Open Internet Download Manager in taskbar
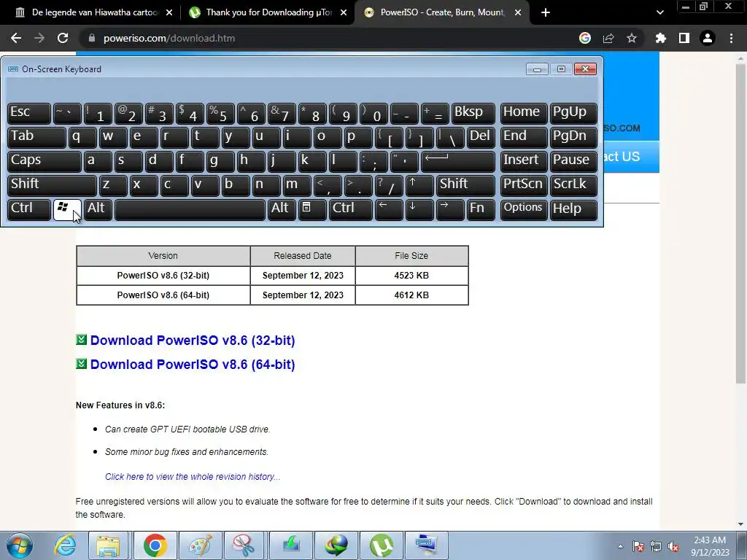This screenshot has width=747, height=560. (336, 545)
